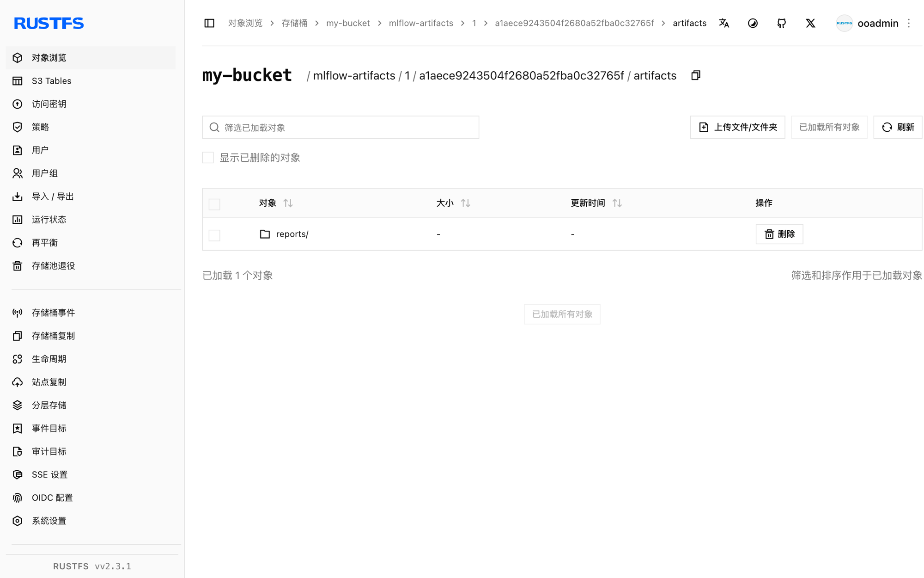Open 审计目标 page
924x578 pixels.
click(x=91, y=452)
